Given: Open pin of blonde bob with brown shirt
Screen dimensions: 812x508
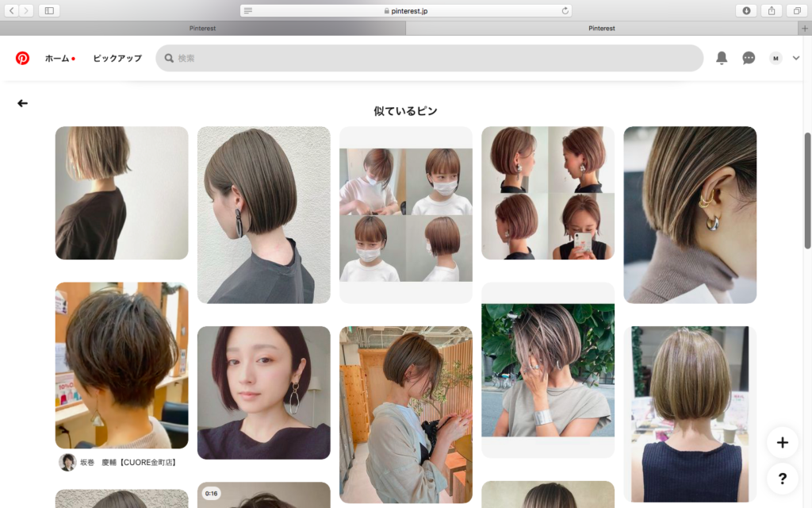Looking at the screenshot, I should (x=121, y=193).
